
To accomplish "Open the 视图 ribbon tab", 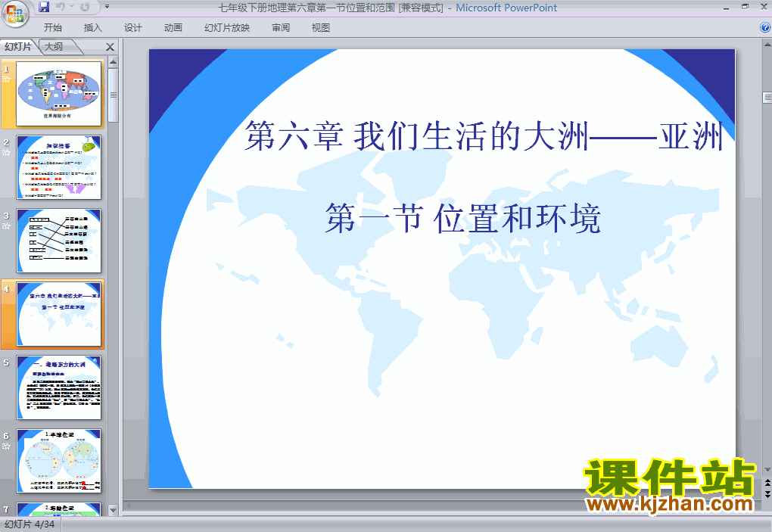I will (x=320, y=28).
